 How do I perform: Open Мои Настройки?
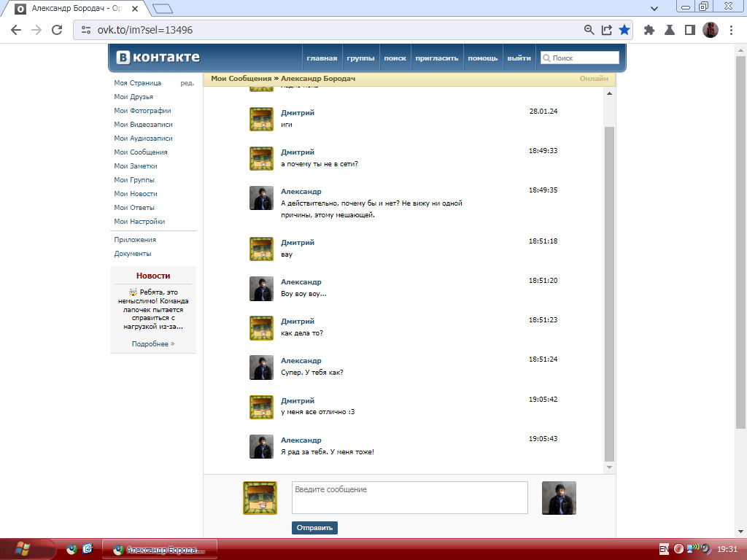(x=139, y=221)
